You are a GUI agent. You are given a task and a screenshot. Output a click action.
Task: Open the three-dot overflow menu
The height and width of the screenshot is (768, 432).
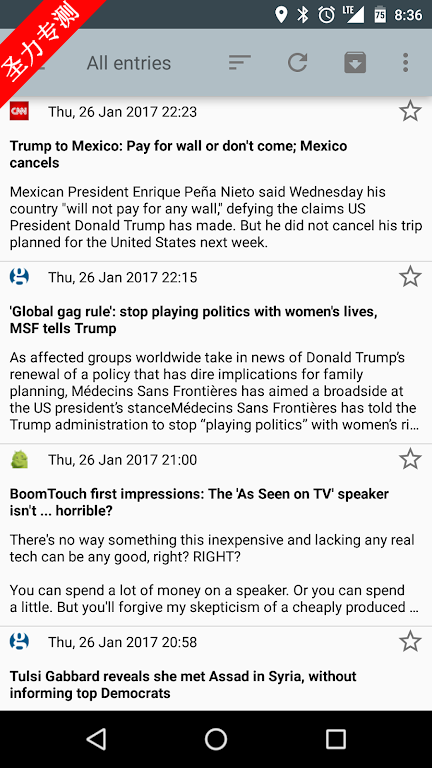pos(405,63)
